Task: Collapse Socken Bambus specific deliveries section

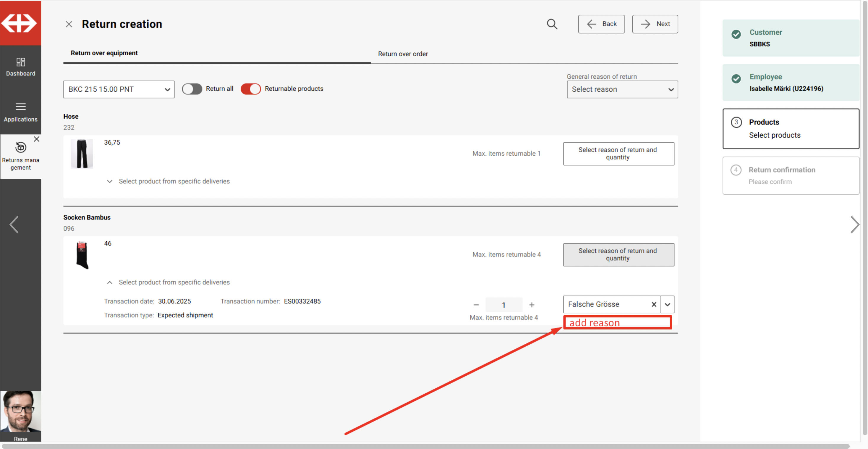Action: coord(109,282)
